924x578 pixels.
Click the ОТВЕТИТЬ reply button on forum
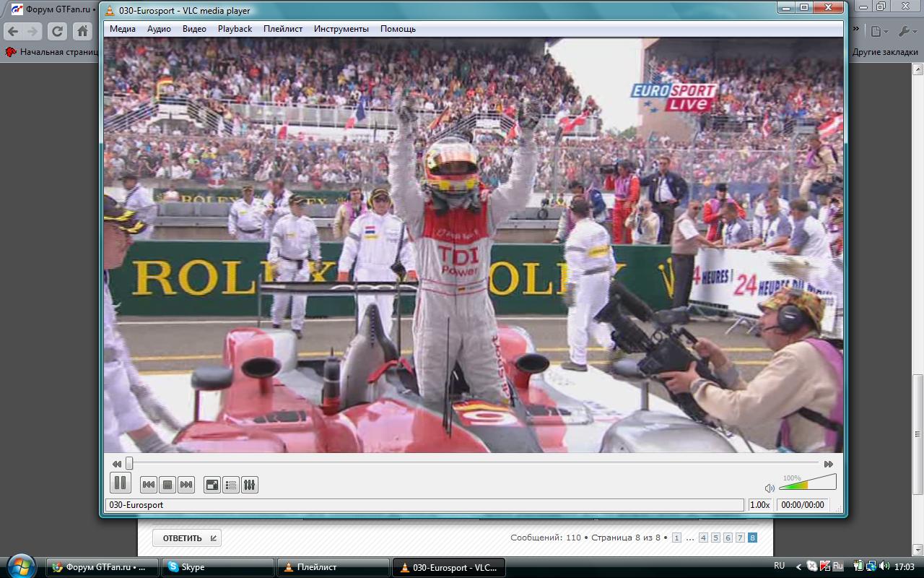187,538
